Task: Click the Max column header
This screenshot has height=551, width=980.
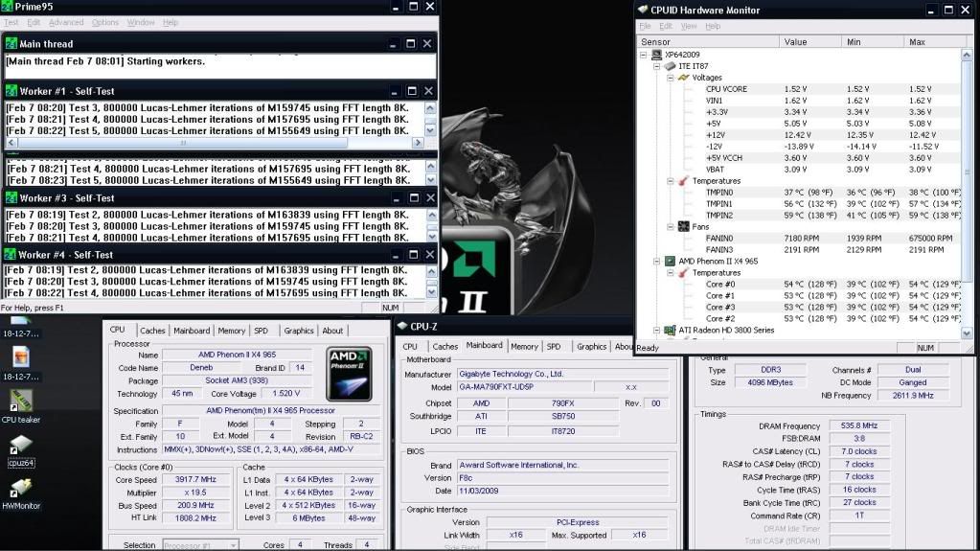Action: coord(917,42)
